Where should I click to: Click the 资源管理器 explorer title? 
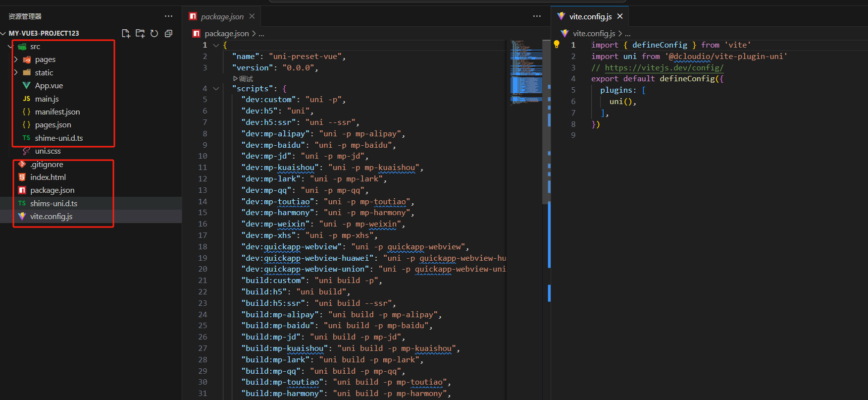point(25,16)
